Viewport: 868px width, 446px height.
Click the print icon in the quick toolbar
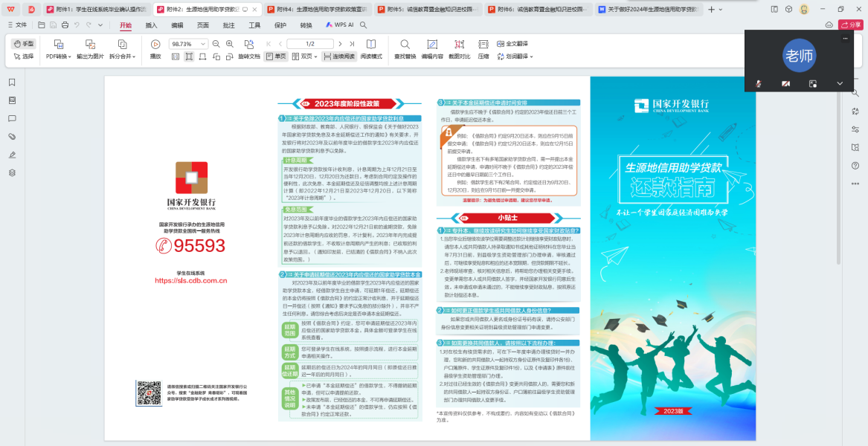coord(65,25)
